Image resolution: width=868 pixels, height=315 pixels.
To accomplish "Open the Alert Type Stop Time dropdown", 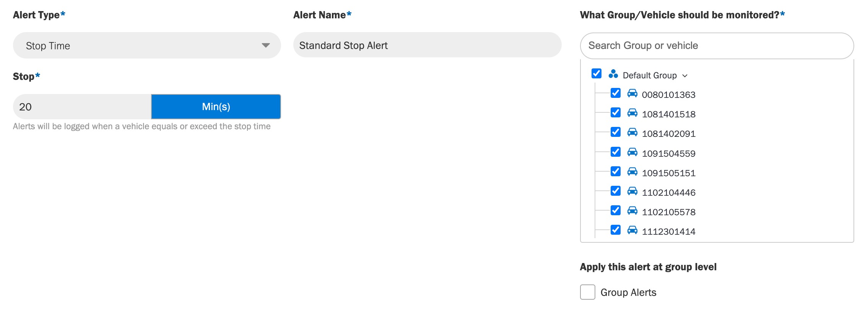I will [x=147, y=45].
